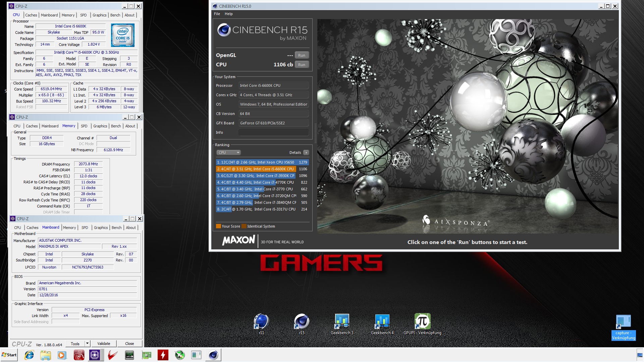Click the Memory CPU-Z window title icon
The image size is (644, 362).
pos(12,117)
